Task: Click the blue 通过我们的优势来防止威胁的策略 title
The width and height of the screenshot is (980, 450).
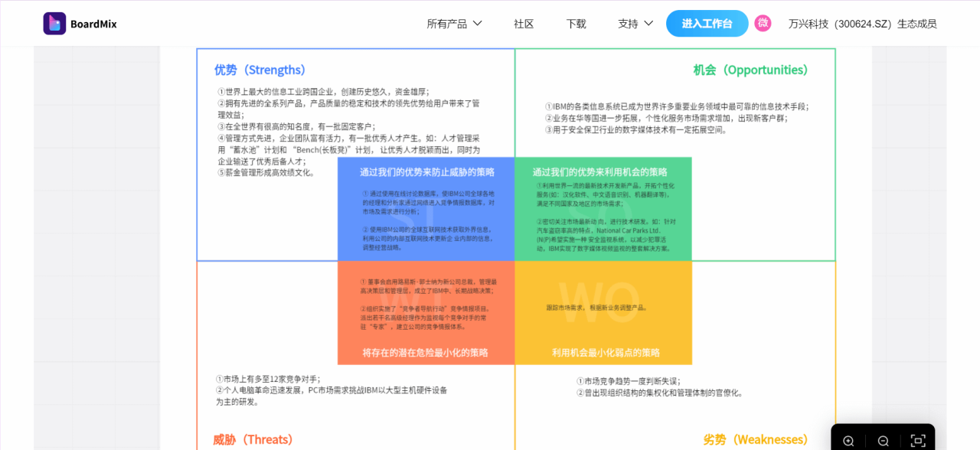Action: tap(427, 171)
